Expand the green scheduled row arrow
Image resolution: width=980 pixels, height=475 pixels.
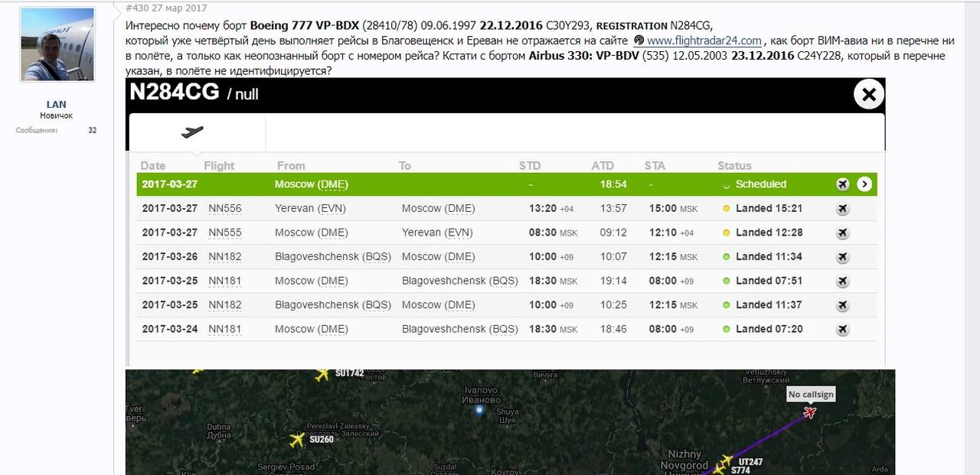[864, 184]
